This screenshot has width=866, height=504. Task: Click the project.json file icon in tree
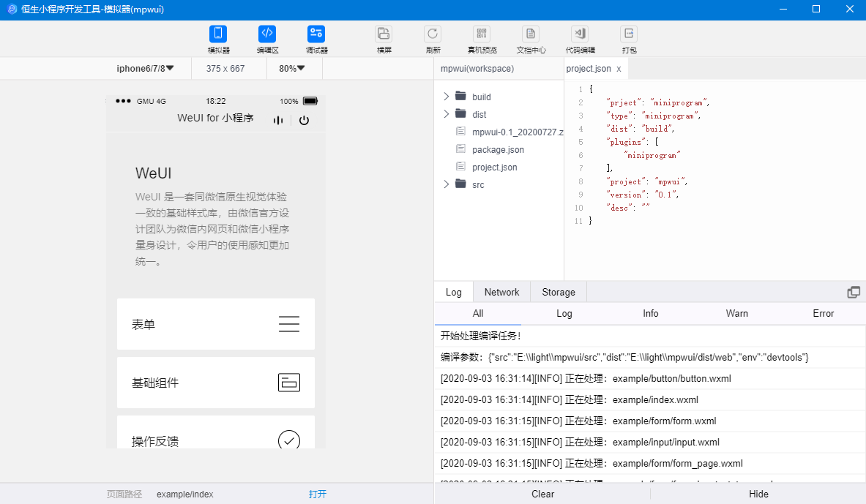(x=460, y=166)
